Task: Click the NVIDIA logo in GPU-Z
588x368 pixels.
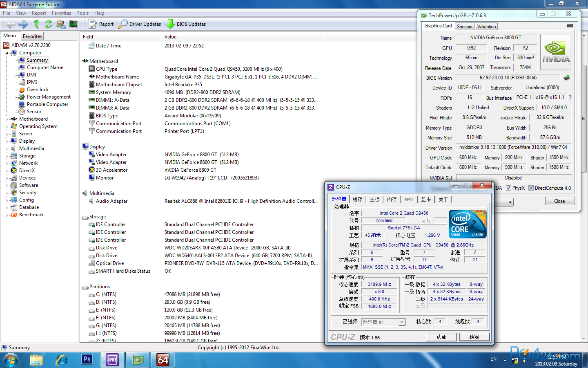Action: (556, 53)
